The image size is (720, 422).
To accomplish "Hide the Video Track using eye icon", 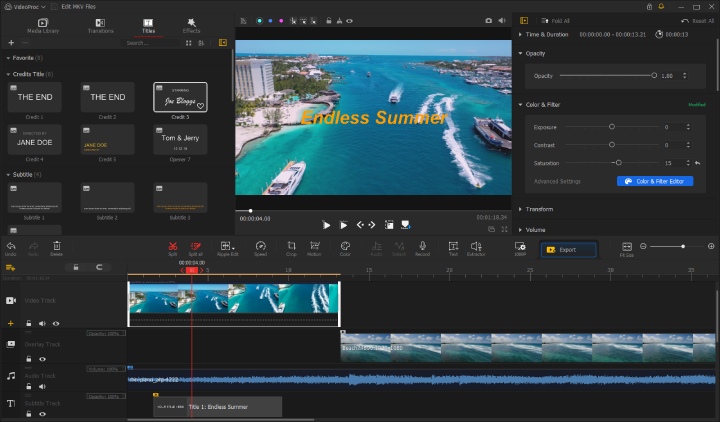I will [x=56, y=324].
